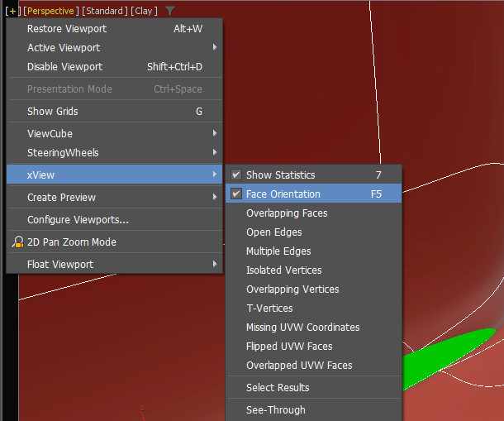Uncheck Face Orientation checkbox
504x421 pixels.
tap(236, 194)
